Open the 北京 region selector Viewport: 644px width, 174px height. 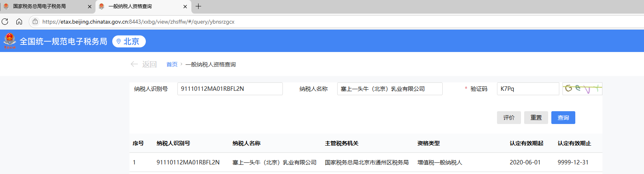coord(129,42)
